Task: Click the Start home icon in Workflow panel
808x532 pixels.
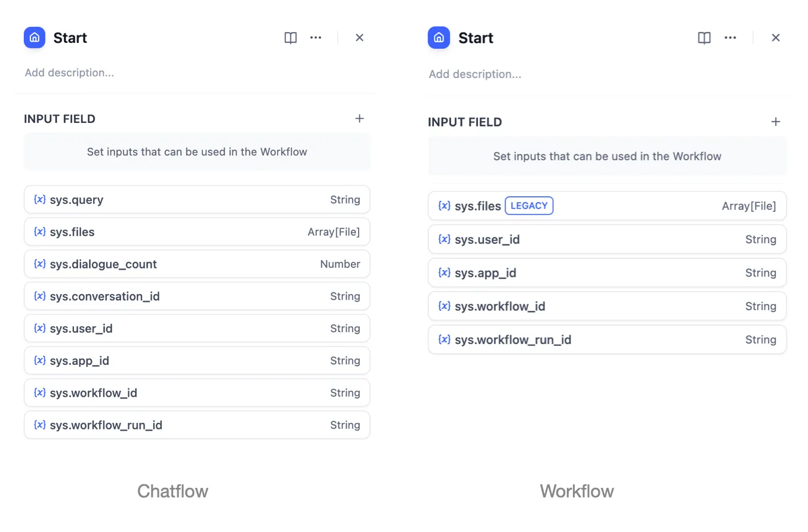Action: click(x=439, y=38)
